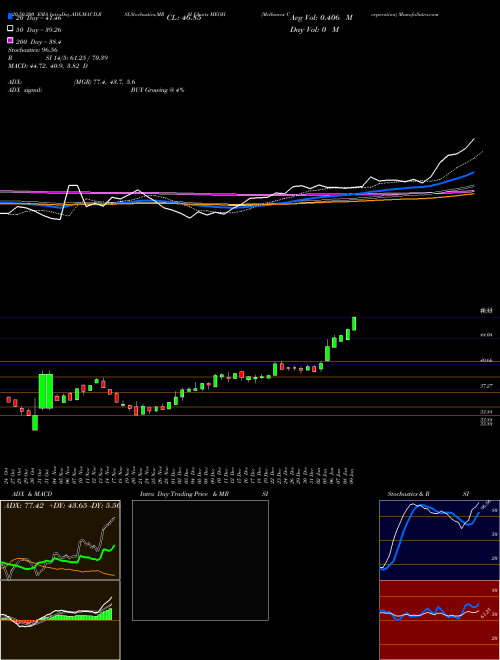Image resolution: width=500 pixels, height=660 pixels.
Task: Select the '50 Day = 39.26' legend label
Action: tap(38, 30)
